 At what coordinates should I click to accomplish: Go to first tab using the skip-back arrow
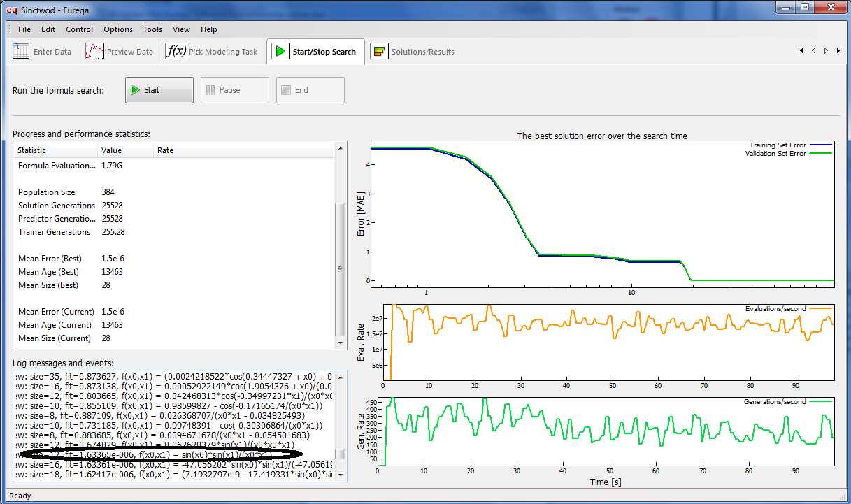pos(801,51)
